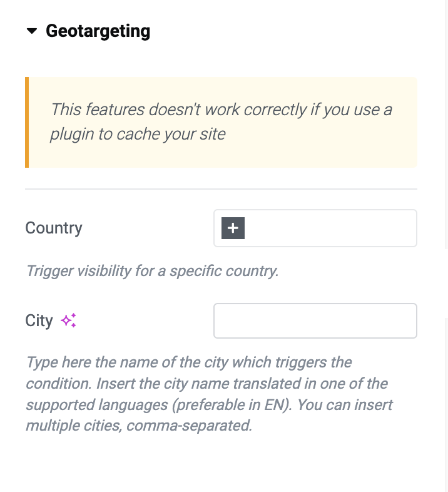Click the Geotargeting section heading
The height and width of the screenshot is (492, 448).
tap(98, 31)
